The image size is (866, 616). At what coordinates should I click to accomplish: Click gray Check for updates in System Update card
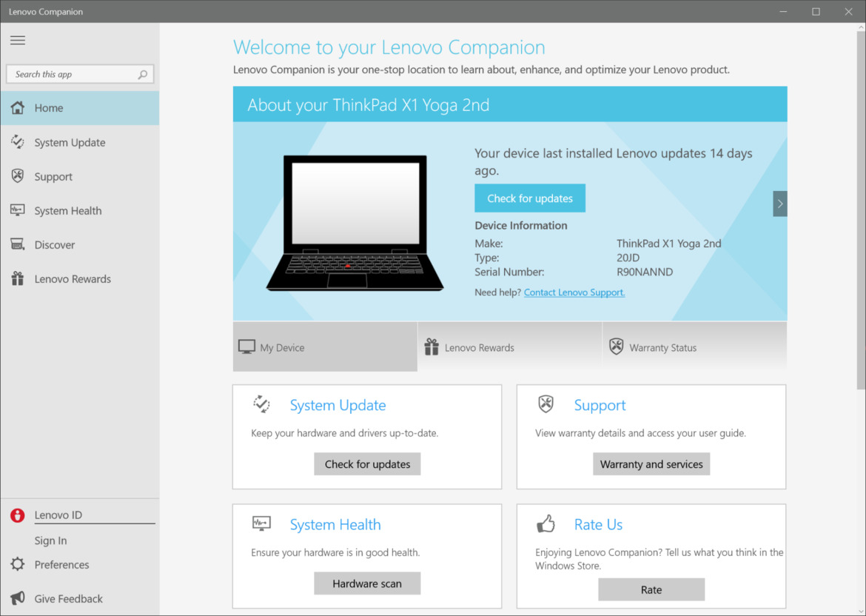(x=367, y=464)
